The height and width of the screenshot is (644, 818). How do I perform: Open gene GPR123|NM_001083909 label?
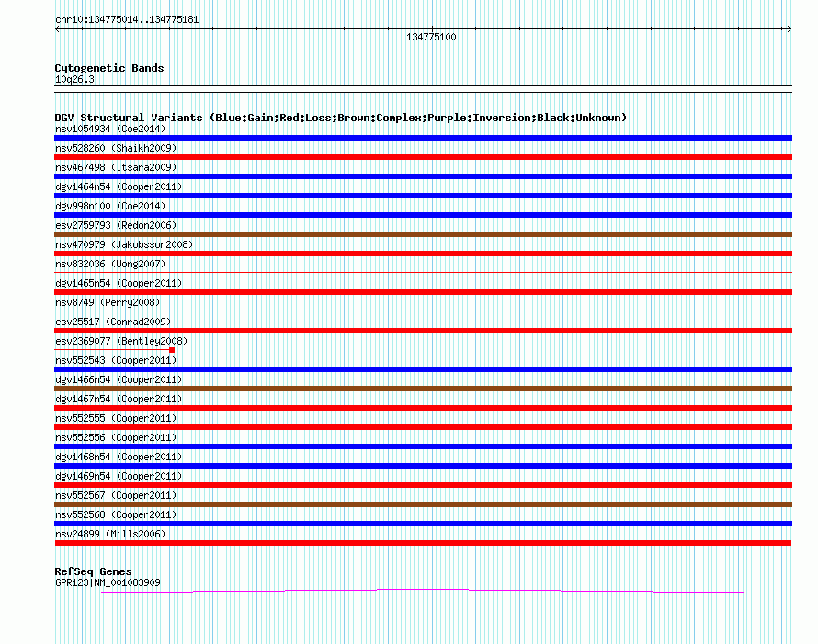108,583
